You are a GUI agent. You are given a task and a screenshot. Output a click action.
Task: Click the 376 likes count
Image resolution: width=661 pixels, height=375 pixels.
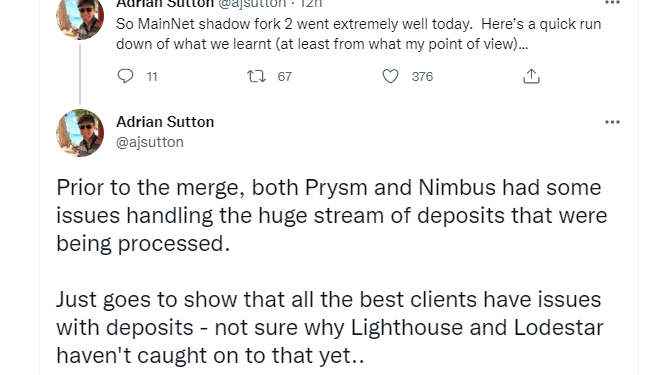[422, 77]
